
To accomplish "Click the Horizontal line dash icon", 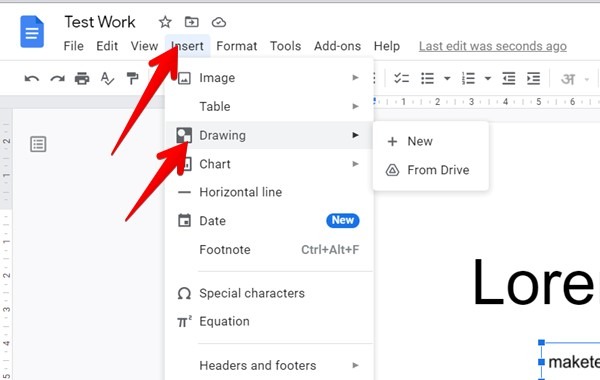I will pos(184,192).
